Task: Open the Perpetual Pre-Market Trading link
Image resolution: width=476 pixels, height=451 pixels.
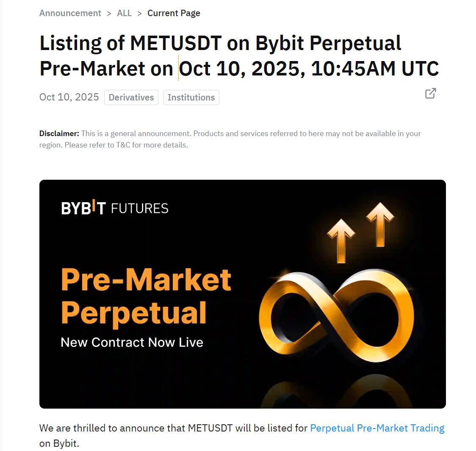Action: (x=377, y=428)
